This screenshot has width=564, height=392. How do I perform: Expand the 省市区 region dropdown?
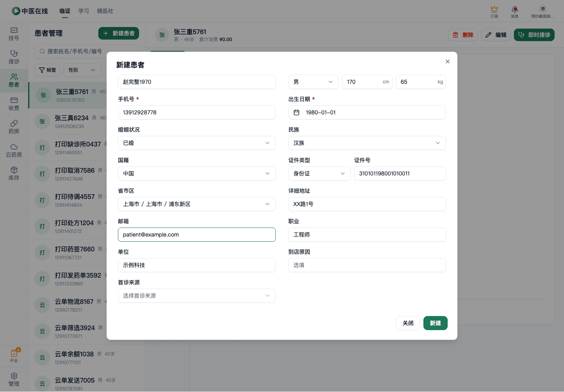[197, 204]
